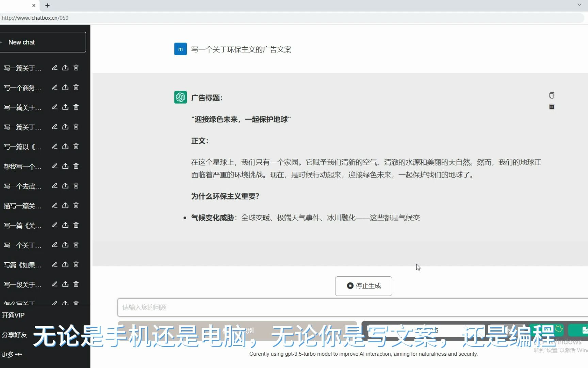This screenshot has width=588, height=368.
Task: Click the user prompt "写一个关于环保主义的广告文案"
Action: pos(241,49)
